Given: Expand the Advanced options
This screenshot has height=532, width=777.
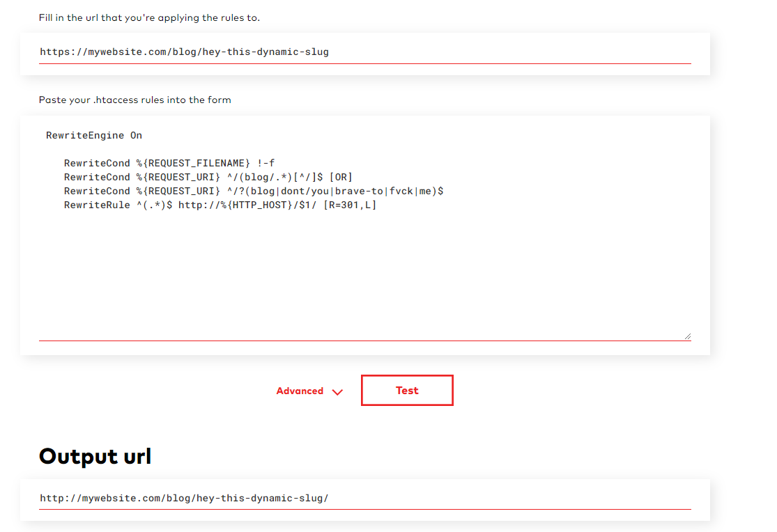Looking at the screenshot, I should (x=309, y=391).
